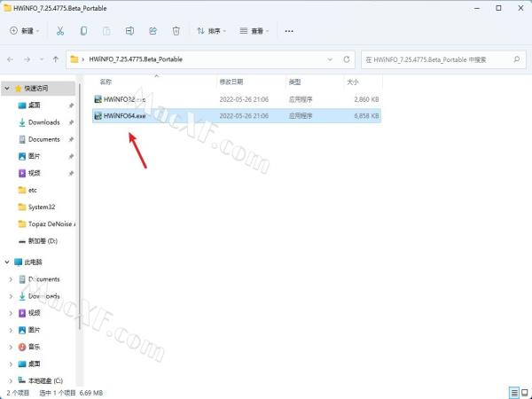Open 视频 under Quick access

click(x=34, y=173)
